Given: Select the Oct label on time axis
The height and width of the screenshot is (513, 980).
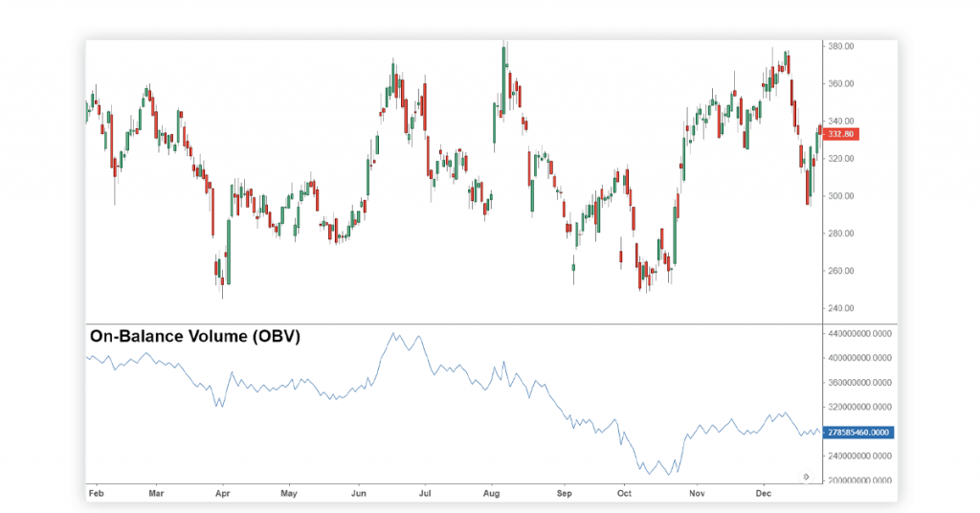Looking at the screenshot, I should 625,494.
